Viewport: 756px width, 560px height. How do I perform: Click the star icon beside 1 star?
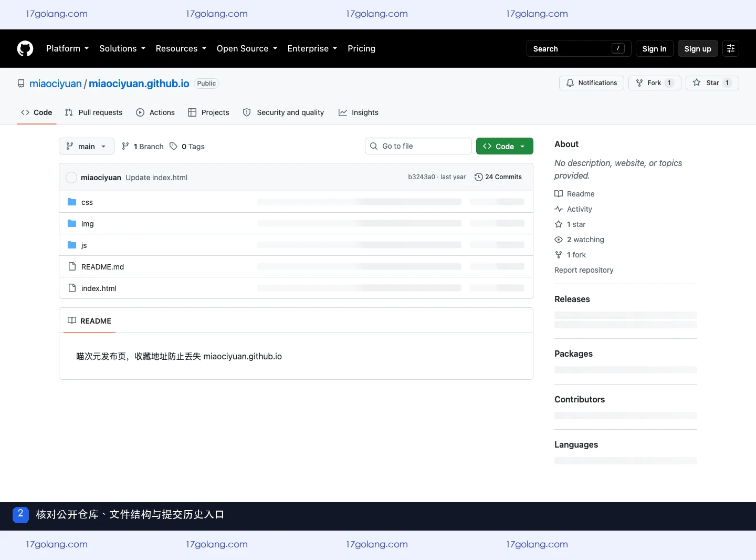click(x=559, y=224)
